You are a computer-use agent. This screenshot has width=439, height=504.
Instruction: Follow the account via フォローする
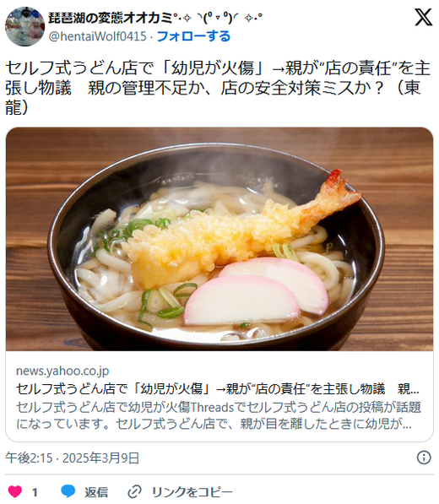(x=193, y=36)
